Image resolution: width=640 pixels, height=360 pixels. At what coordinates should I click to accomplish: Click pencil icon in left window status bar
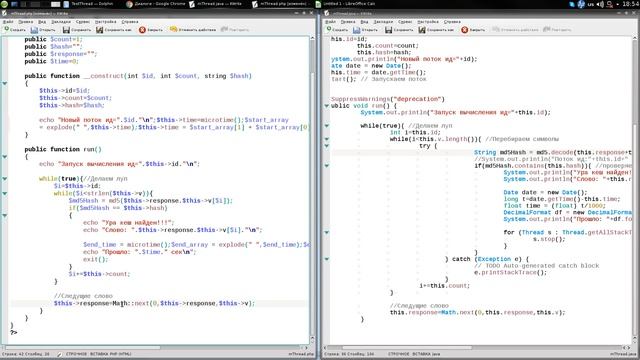(60, 354)
